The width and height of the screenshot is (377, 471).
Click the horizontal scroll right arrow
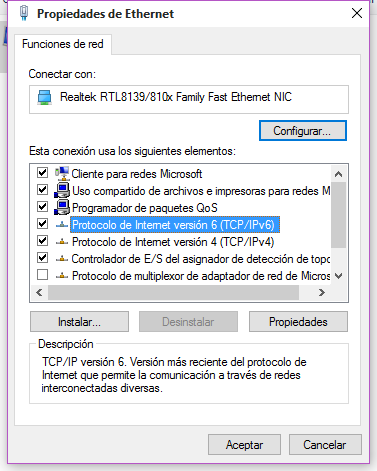click(x=322, y=293)
